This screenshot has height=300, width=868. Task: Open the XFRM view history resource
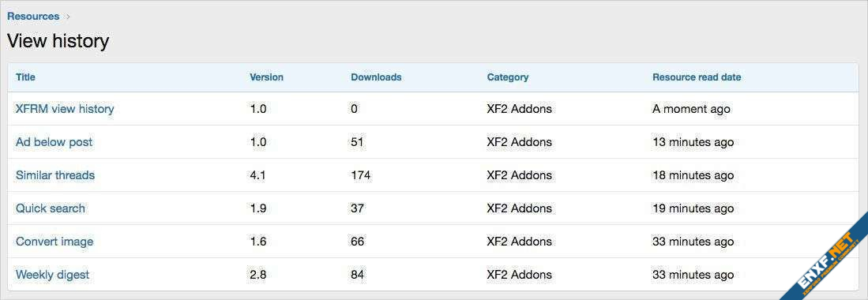point(65,109)
